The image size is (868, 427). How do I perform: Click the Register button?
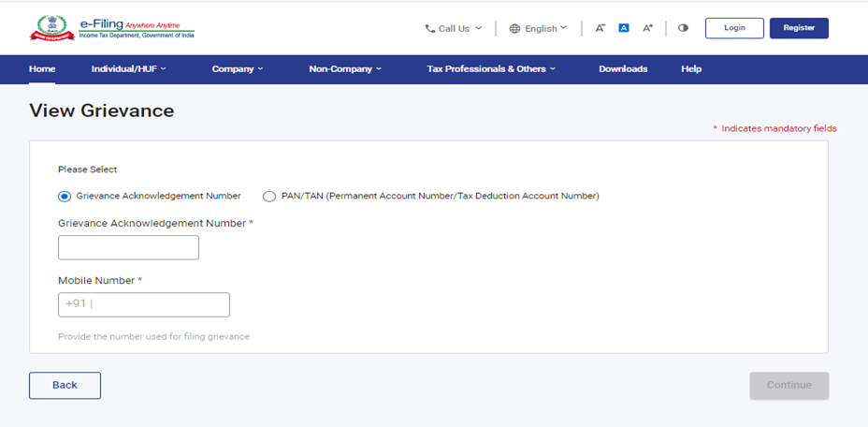click(x=799, y=28)
